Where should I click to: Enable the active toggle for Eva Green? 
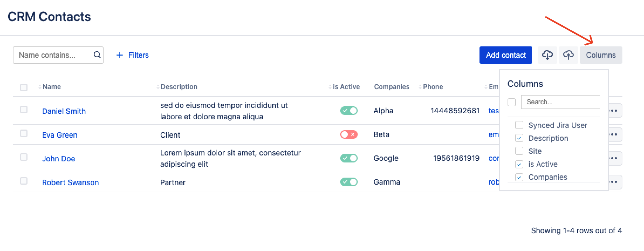[349, 134]
